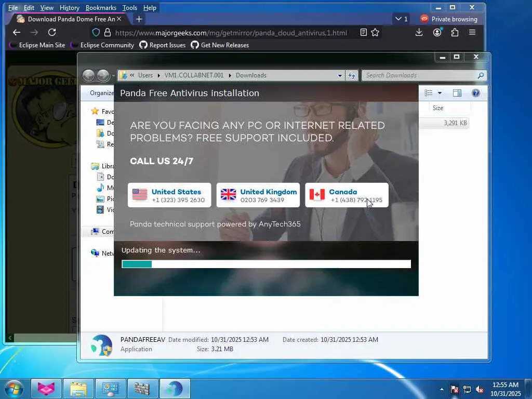The image size is (532, 399).
Task: Click Explorer Back navigation button
Action: 88,75
